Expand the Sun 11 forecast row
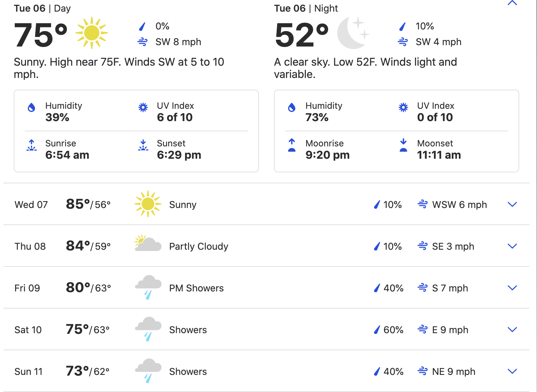Screen dimensions: 537x392 pos(512,371)
